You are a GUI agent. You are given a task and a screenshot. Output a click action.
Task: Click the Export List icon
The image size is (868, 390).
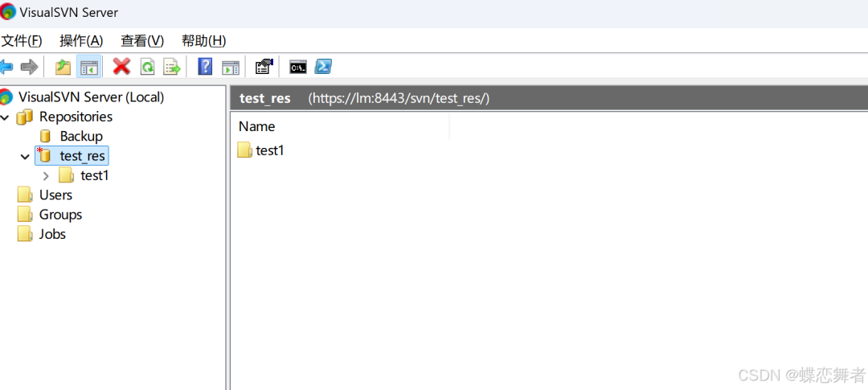(x=172, y=68)
